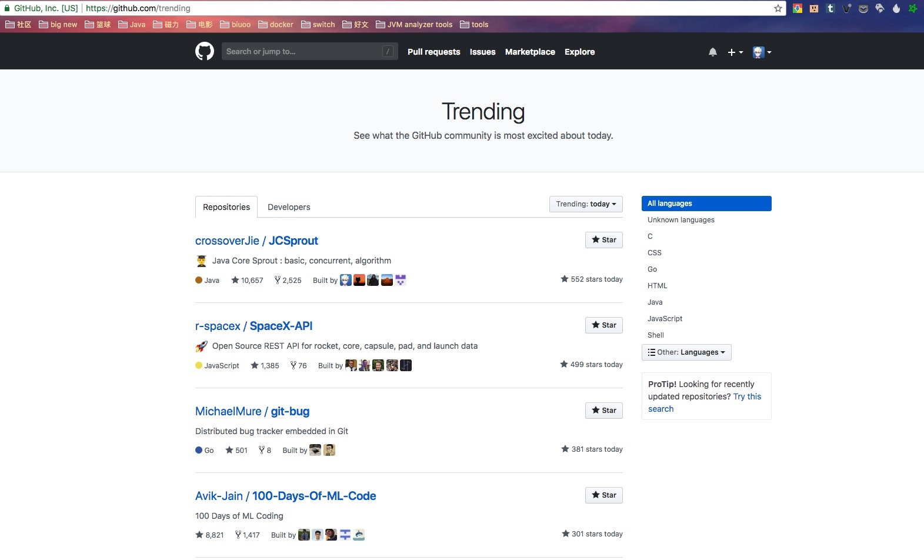Select the Repositories tab

pyautogui.click(x=226, y=207)
